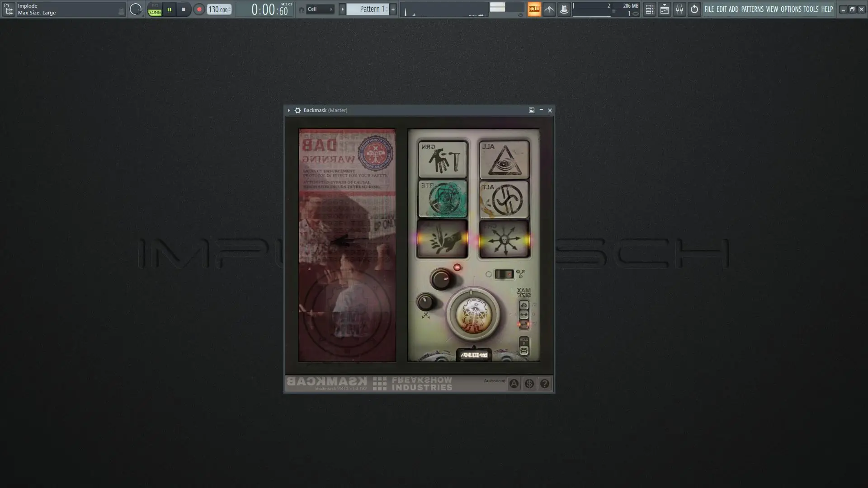This screenshot has width=868, height=488.
Task: Open the OPTIONS menu
Action: [x=791, y=9]
